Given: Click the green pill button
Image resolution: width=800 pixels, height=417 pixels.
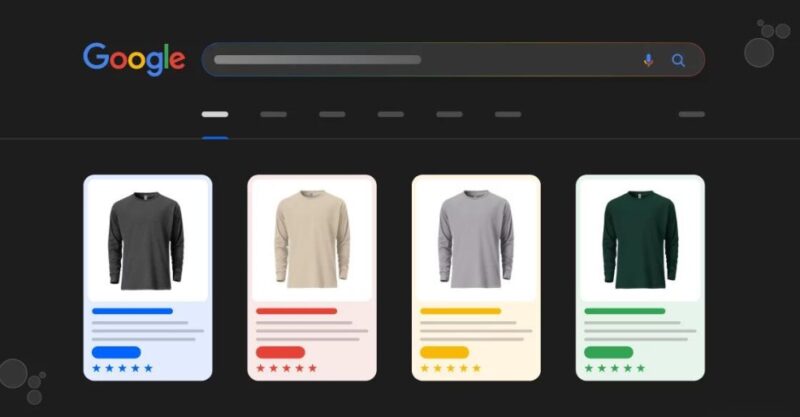Looking at the screenshot, I should (609, 352).
